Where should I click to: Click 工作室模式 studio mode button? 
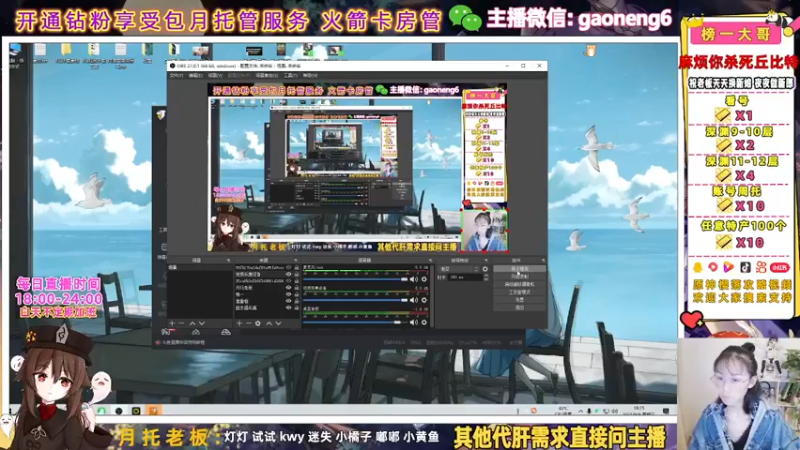pyautogui.click(x=520, y=292)
